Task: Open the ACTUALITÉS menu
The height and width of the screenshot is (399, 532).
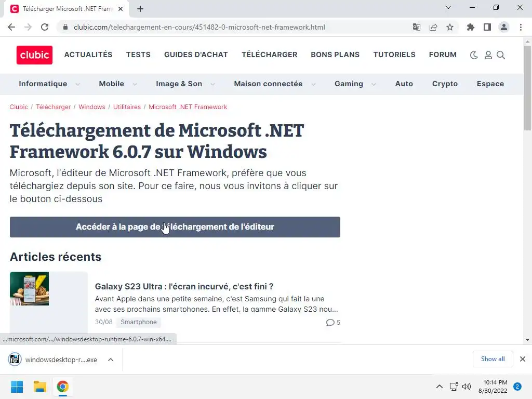Action: (x=88, y=55)
